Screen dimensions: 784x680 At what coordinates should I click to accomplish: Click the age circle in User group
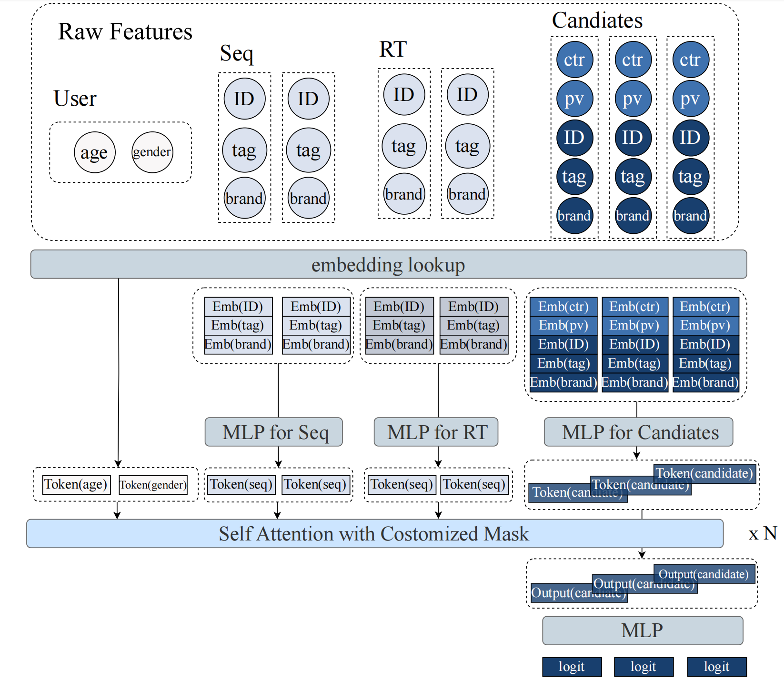94,152
